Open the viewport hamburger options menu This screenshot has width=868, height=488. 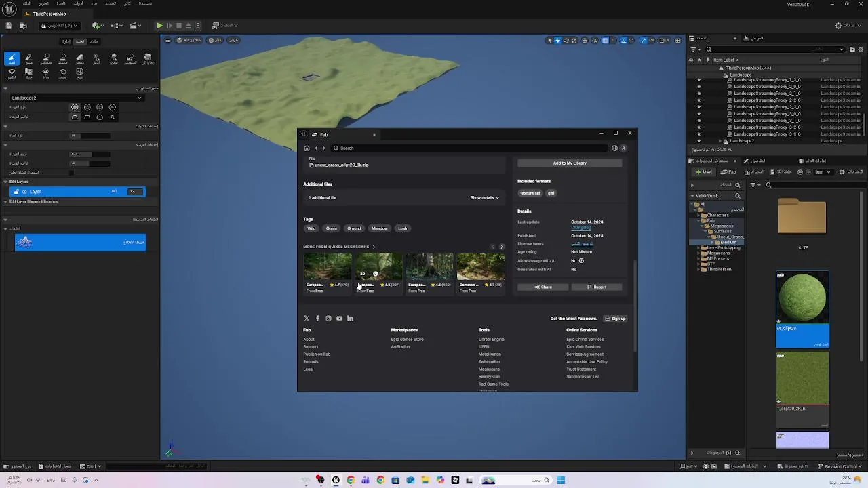click(167, 40)
